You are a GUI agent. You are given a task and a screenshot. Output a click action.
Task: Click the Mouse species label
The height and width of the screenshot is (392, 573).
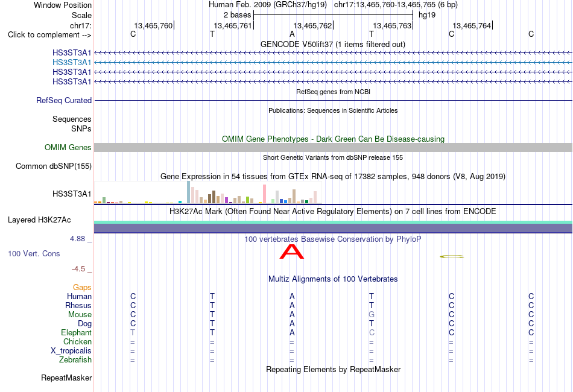(x=80, y=315)
